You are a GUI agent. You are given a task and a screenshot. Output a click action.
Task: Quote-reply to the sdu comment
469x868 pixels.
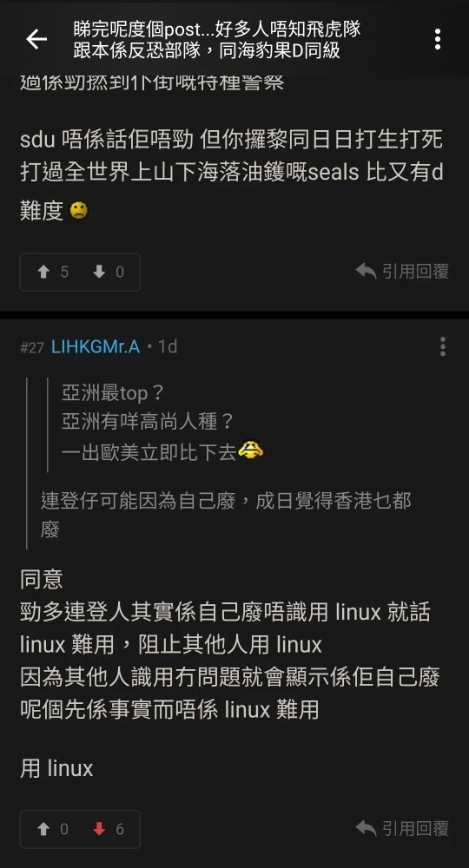pos(402,271)
